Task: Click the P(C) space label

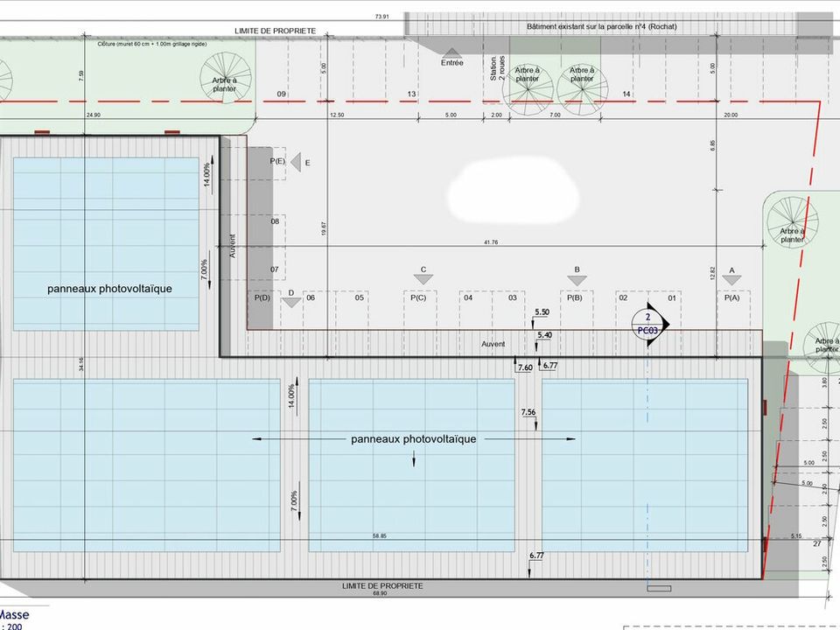Action: 418,297
